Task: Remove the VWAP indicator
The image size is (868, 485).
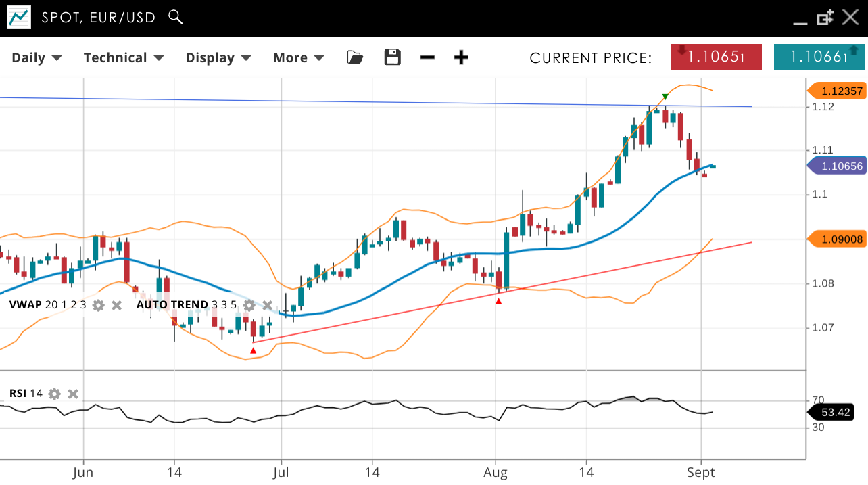Action: click(116, 305)
